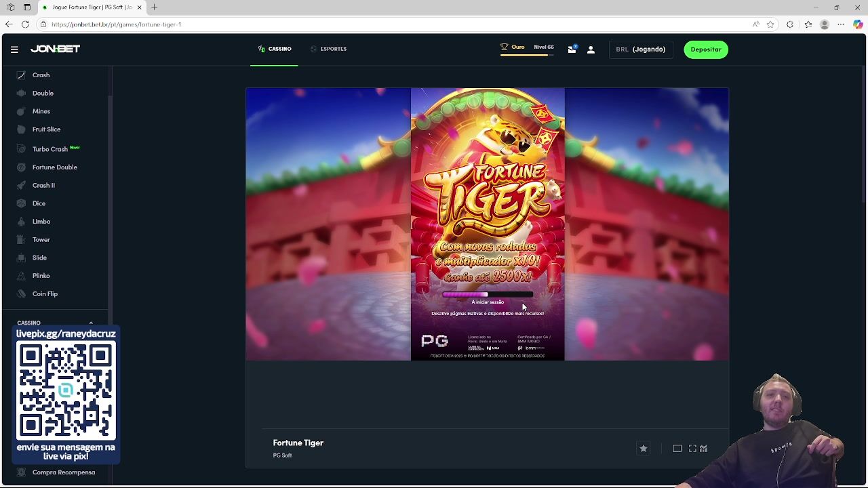Screen dimensions: 868x488
Task: Click the sidebar scrollbar
Action: point(111,210)
